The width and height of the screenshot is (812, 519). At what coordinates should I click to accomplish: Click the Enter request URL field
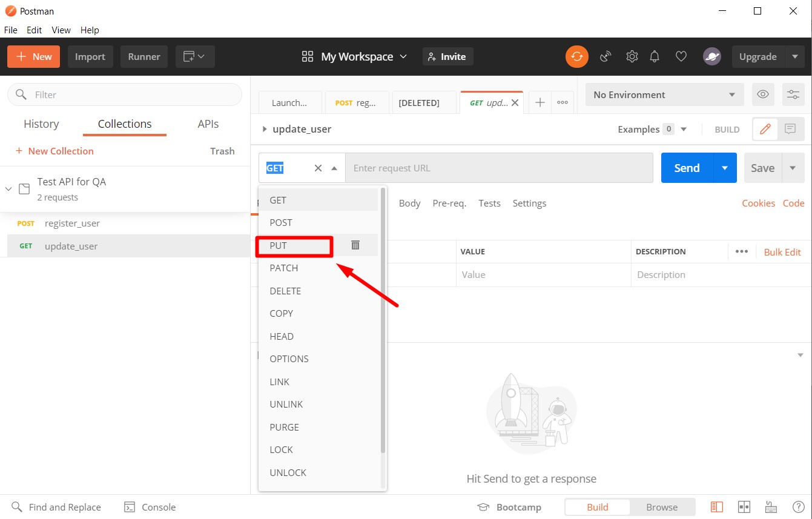[x=498, y=168]
